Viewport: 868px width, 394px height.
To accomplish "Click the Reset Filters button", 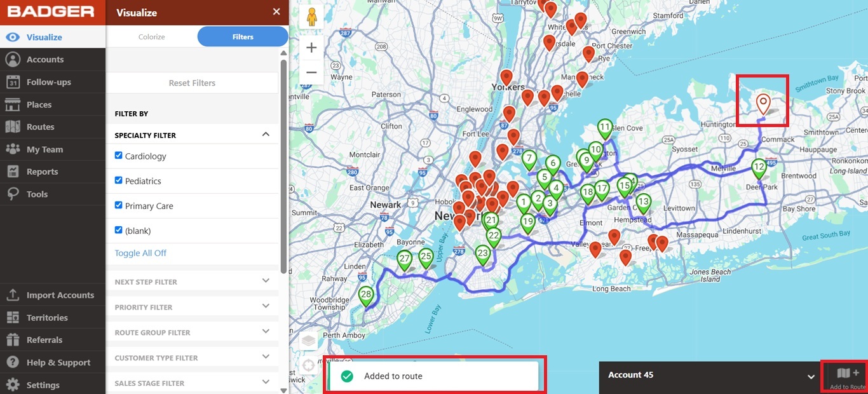I will point(192,83).
